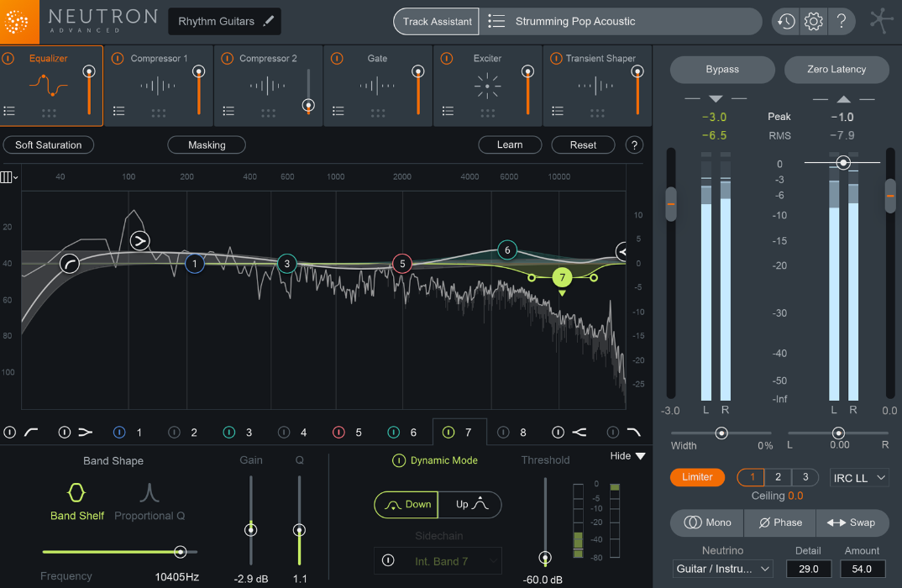Open Exciter module preset list icon

[448, 111]
